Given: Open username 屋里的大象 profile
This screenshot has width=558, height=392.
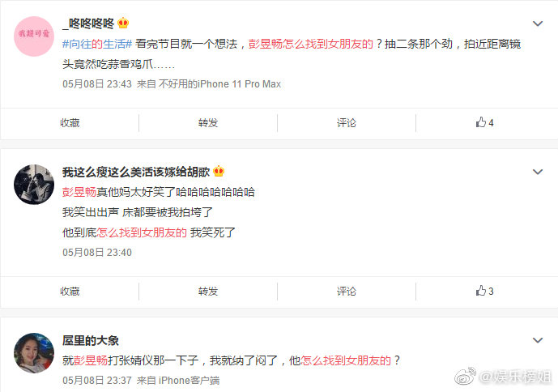Looking at the screenshot, I should pyautogui.click(x=91, y=340).
